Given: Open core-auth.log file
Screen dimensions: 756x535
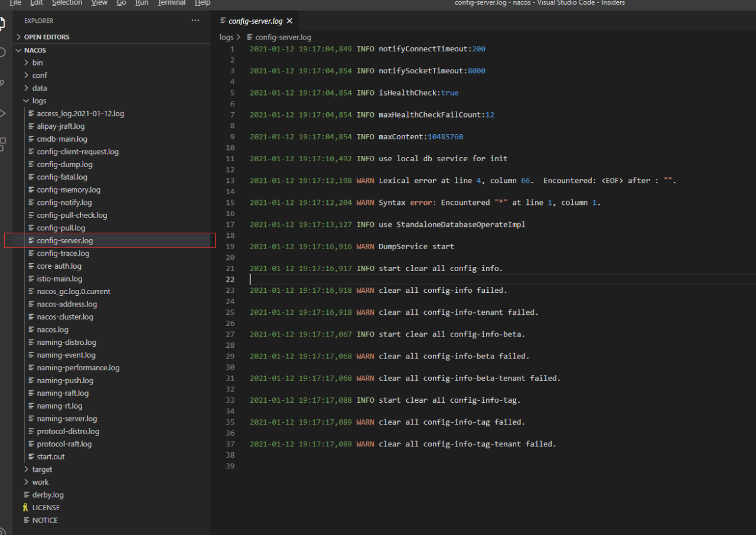Looking at the screenshot, I should [x=59, y=266].
